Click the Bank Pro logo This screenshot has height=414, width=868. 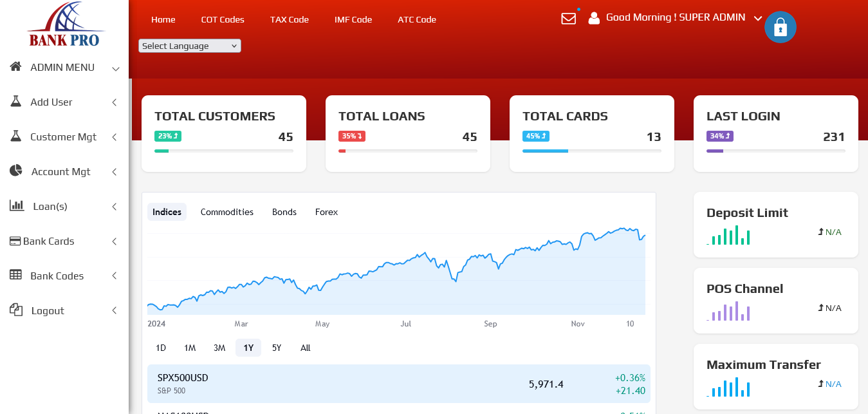pos(64,25)
